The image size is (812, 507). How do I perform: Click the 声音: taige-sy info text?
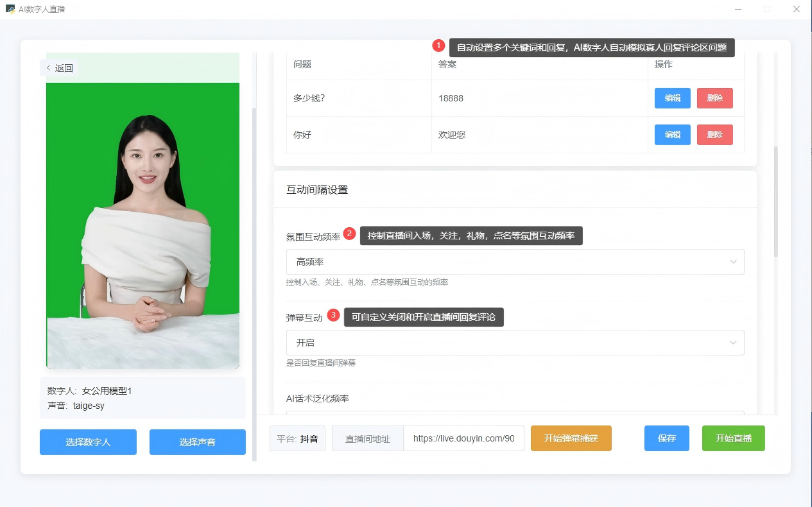(76, 406)
